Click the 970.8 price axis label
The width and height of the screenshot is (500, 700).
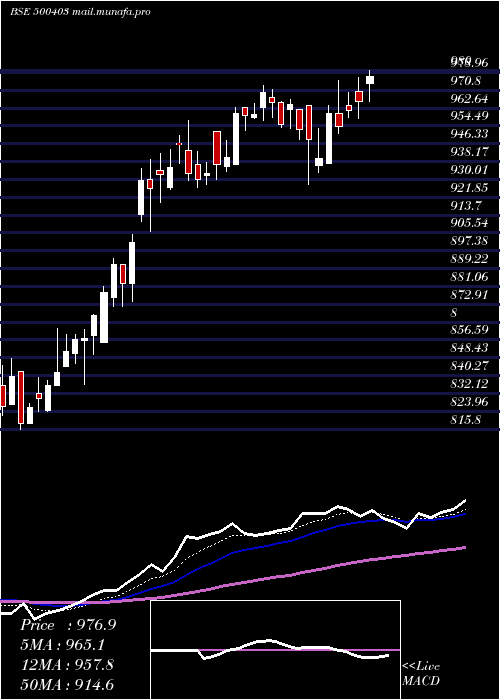coord(465,81)
